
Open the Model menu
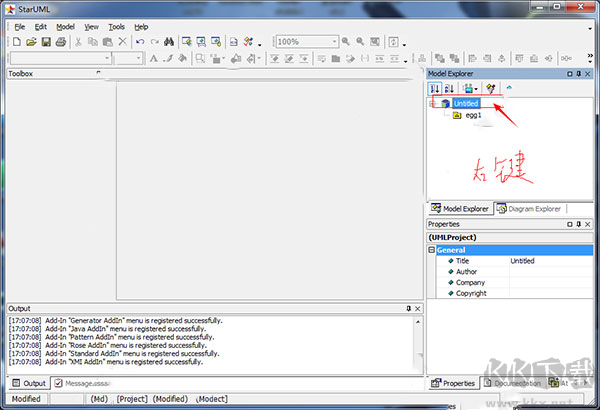(65, 26)
